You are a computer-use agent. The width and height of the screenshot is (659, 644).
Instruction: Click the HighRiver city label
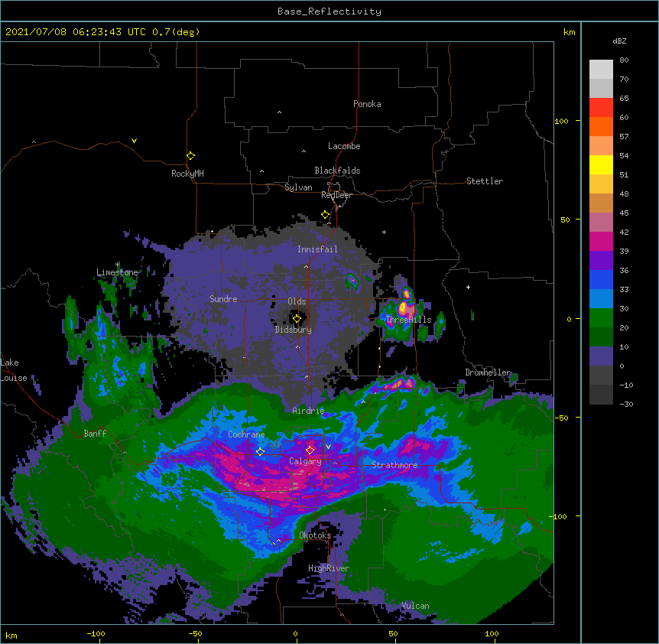click(x=329, y=568)
